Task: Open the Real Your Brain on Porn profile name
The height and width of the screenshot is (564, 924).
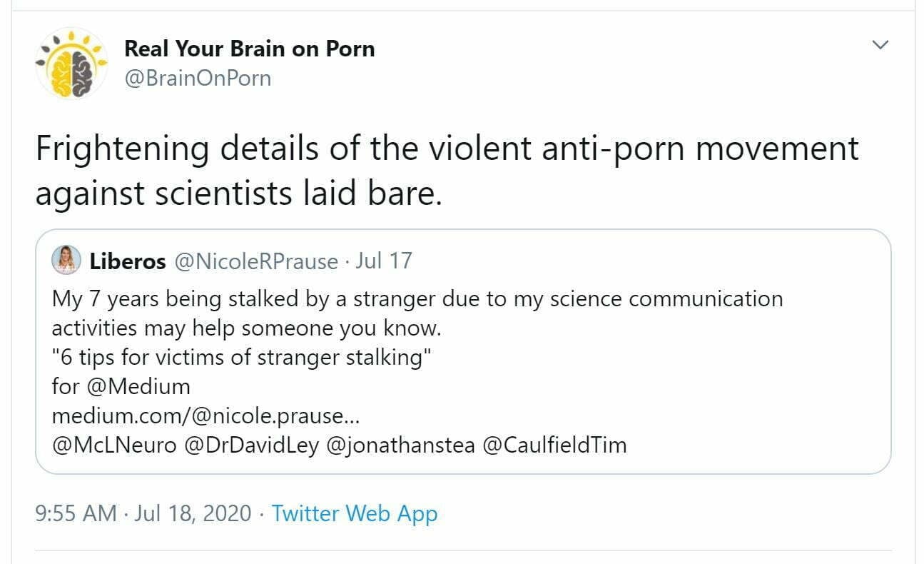Action: coord(249,49)
